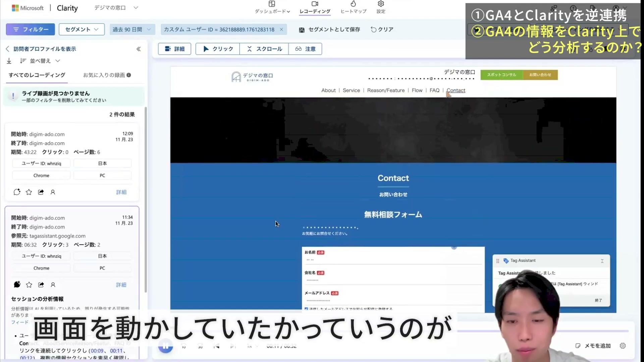The height and width of the screenshot is (362, 644).
Task: Open 詳細 link on the 11:34 recording
Action: tap(121, 285)
